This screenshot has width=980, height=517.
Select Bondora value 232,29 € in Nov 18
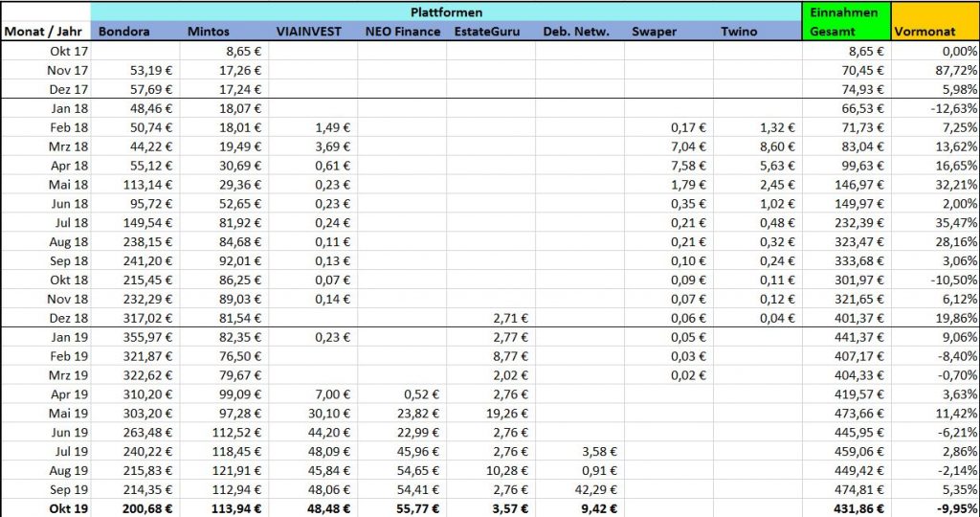[x=136, y=299]
